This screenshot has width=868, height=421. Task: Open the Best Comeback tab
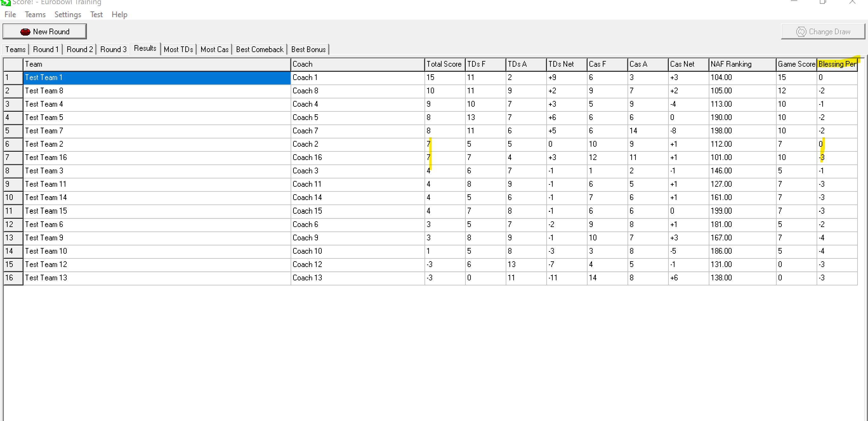tap(260, 49)
